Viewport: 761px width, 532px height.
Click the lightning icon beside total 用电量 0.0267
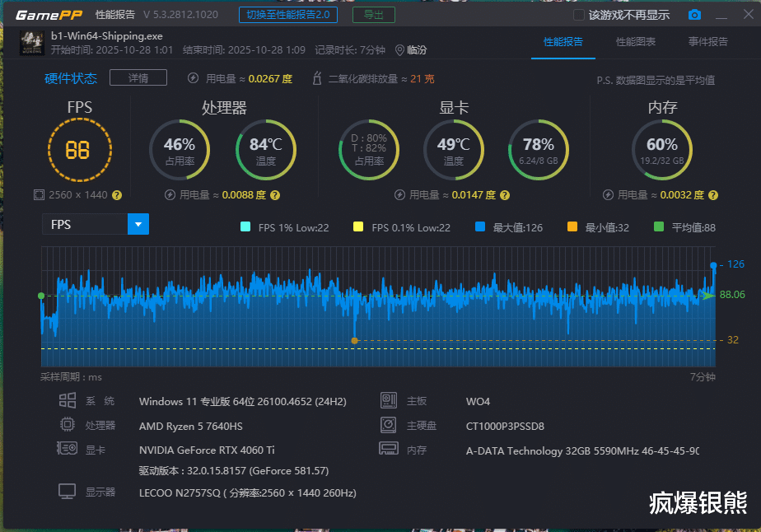tap(194, 78)
